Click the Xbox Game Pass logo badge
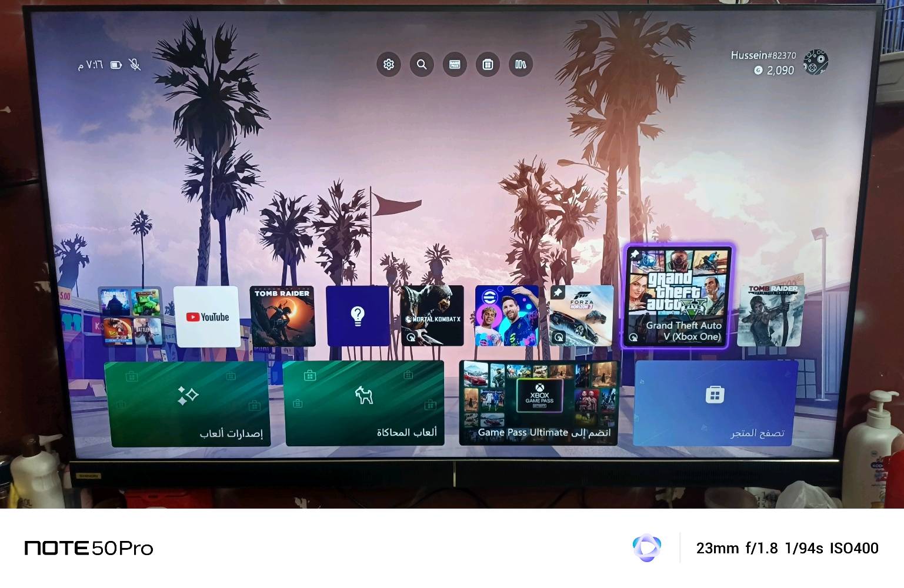 [x=539, y=395]
